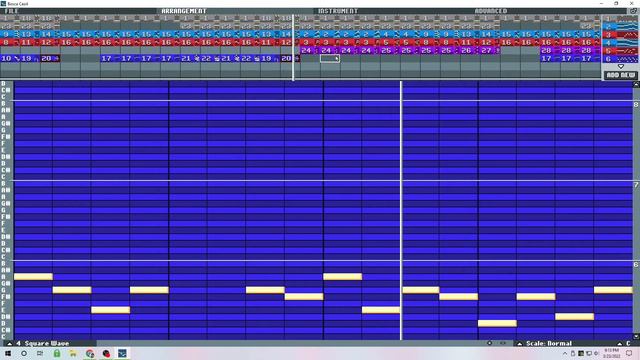Image resolution: width=640 pixels, height=360 pixels.
Task: Open the Instrument tab
Action: [x=338, y=11]
